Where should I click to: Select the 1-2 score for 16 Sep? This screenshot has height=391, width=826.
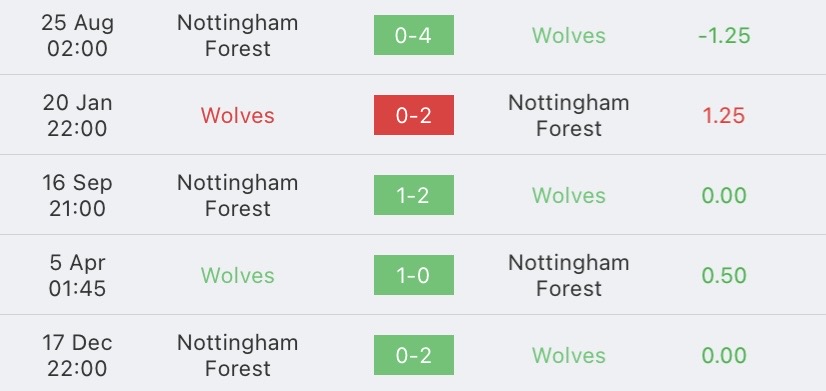click(414, 195)
